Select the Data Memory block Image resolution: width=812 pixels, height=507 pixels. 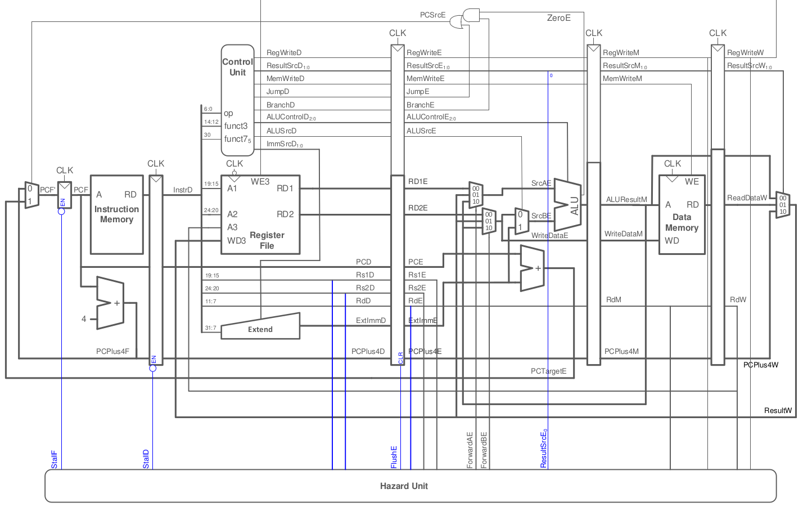[x=682, y=214]
